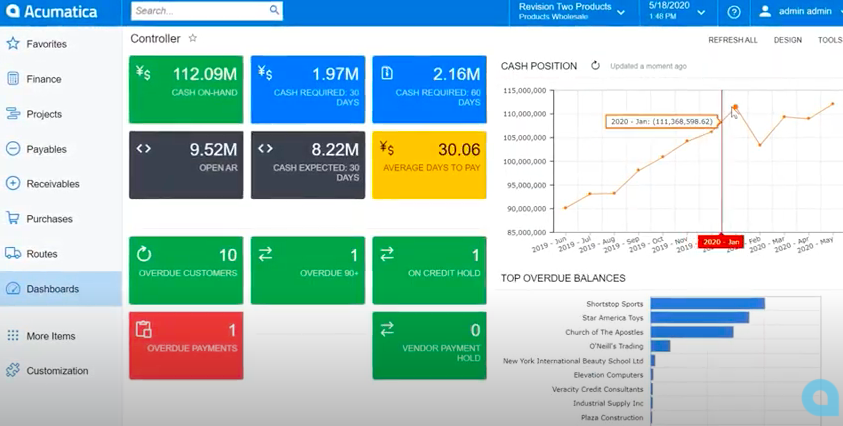Open the Cash On-Hand 112.09M tile
The width and height of the screenshot is (843, 426).
pos(186,89)
